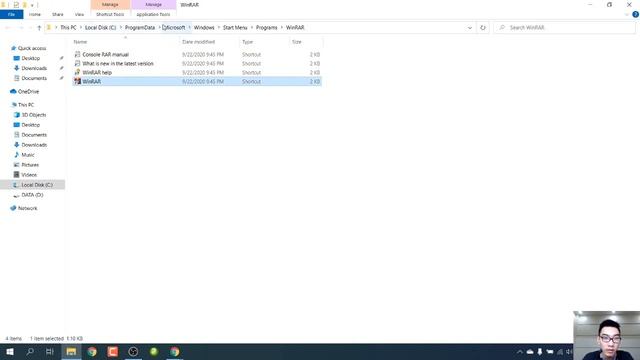Expand the chevron after ProgramData breadcrumb
640x360 pixels.
[x=159, y=28]
